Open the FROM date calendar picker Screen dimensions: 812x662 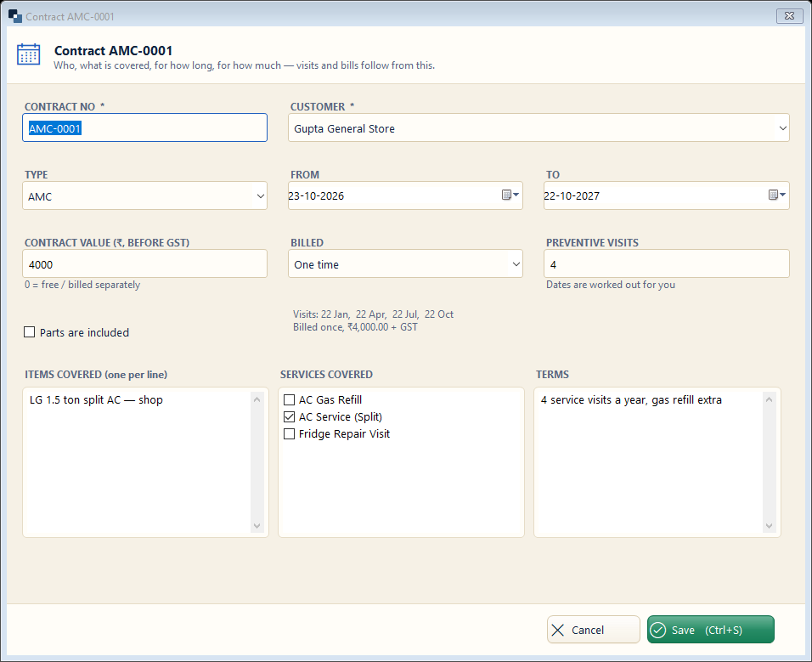510,195
